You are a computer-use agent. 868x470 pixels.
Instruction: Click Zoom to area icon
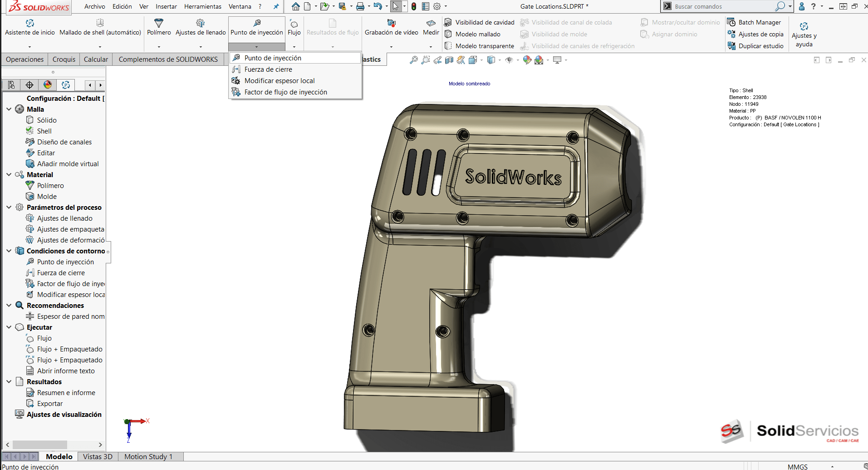click(425, 60)
